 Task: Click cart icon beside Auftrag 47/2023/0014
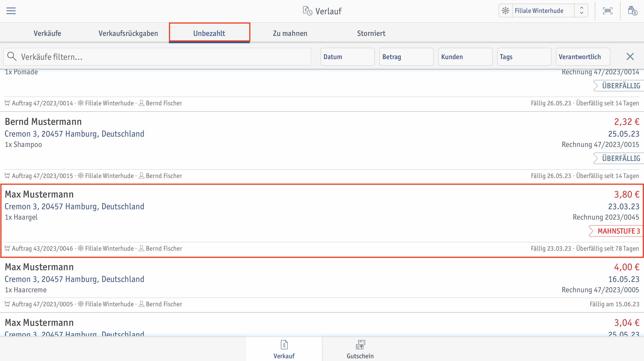coord(8,103)
